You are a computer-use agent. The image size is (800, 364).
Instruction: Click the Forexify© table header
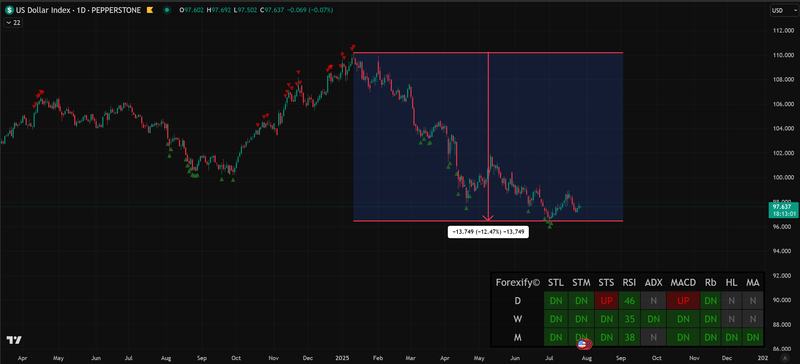[x=518, y=282]
